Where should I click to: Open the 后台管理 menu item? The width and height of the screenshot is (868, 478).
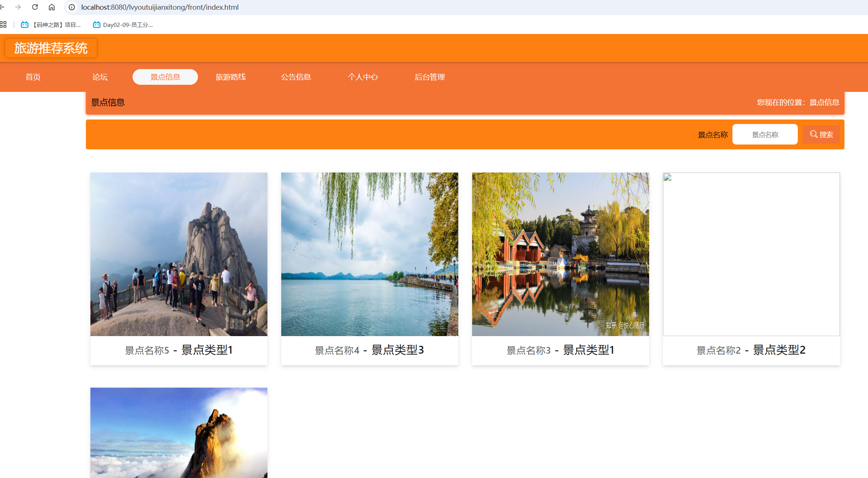[x=430, y=77]
